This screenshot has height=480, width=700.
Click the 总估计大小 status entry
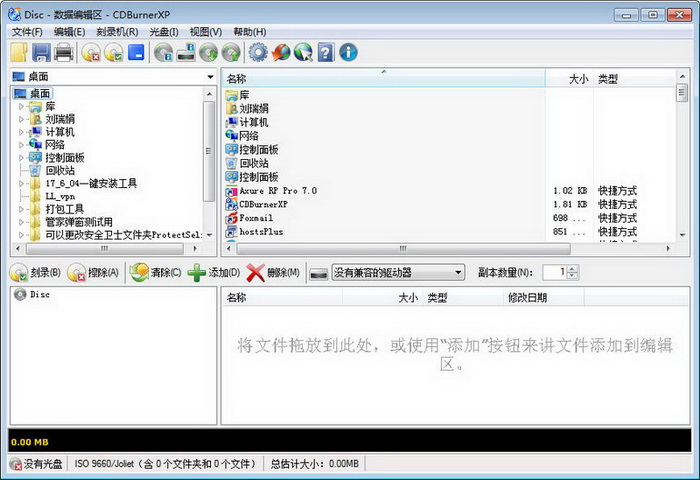click(315, 464)
